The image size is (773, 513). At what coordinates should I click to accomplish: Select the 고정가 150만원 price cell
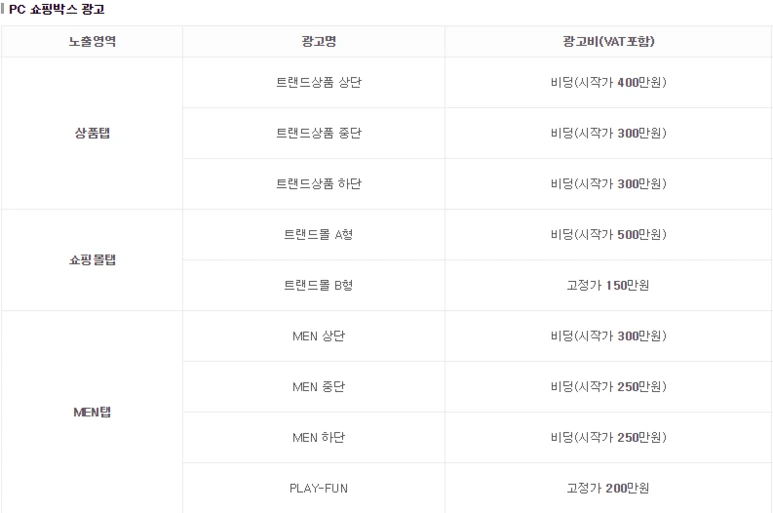point(608,285)
